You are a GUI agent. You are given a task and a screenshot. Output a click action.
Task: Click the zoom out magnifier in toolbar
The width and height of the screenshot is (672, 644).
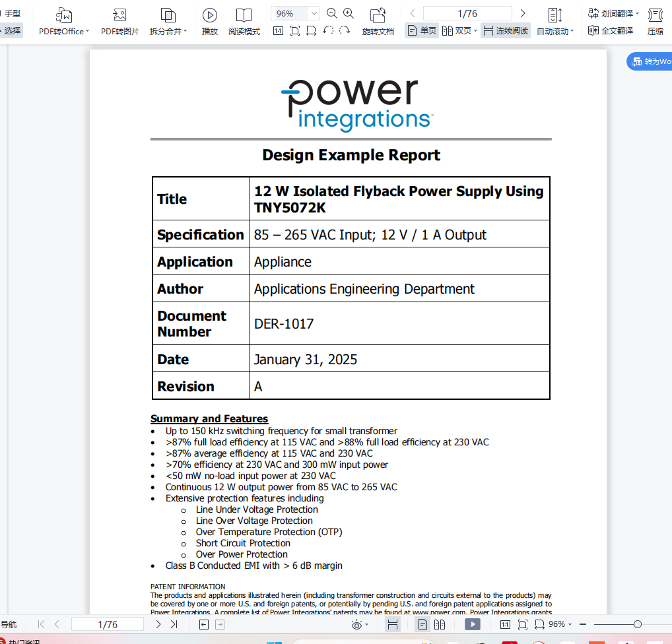332,13
